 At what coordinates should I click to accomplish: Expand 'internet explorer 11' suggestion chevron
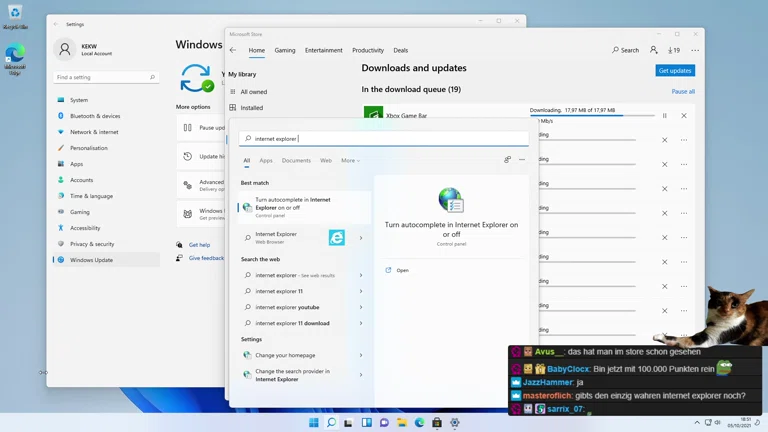[x=361, y=291]
